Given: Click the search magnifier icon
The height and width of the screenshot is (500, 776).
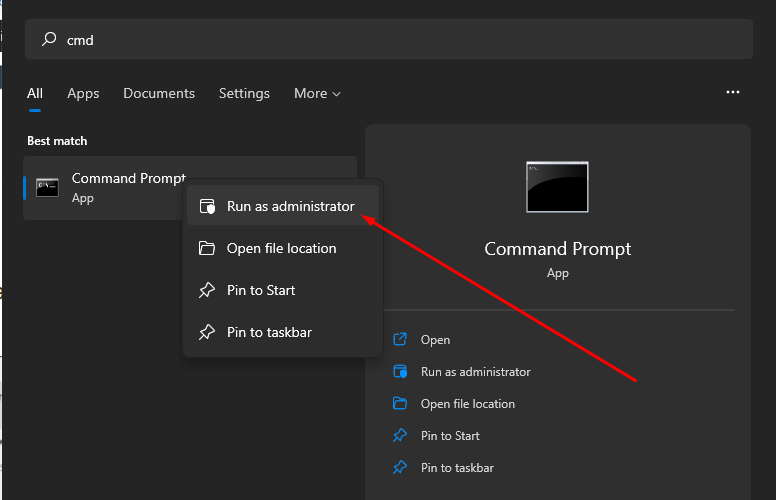Looking at the screenshot, I should point(48,40).
